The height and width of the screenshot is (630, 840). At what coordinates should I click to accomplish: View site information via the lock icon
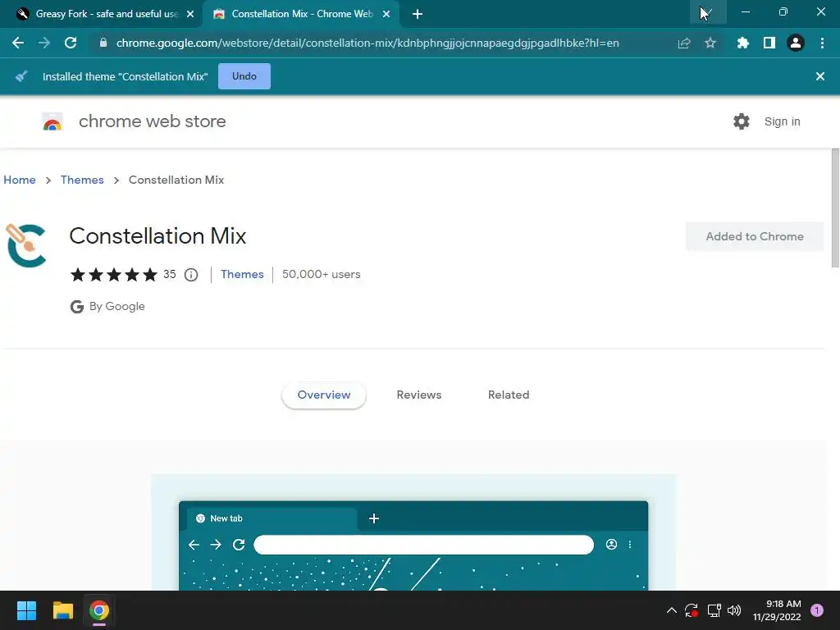(103, 43)
